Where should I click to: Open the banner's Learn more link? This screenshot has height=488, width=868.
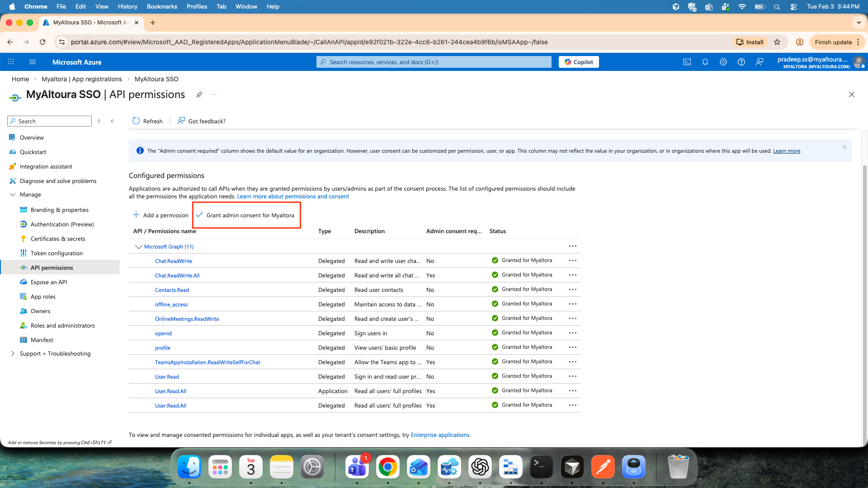coord(787,151)
